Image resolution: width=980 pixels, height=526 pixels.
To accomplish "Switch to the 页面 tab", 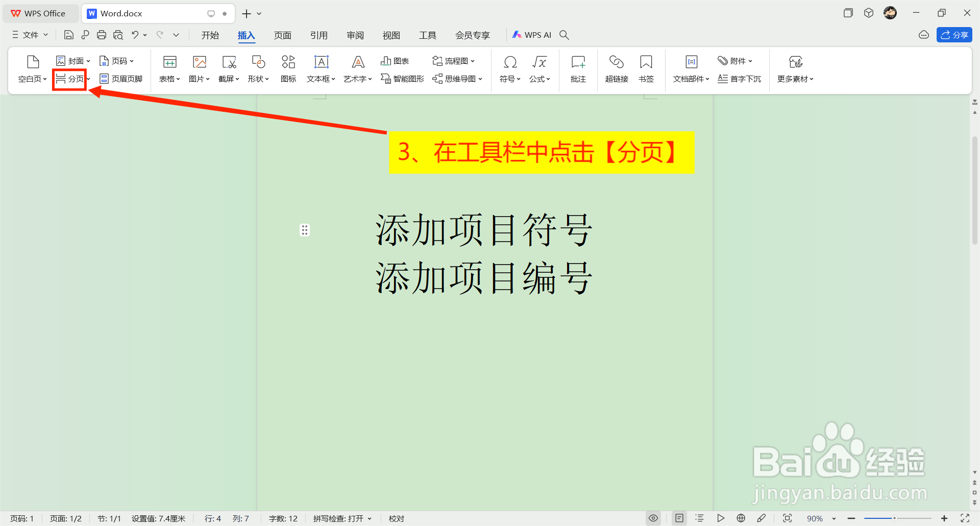I will (x=282, y=35).
